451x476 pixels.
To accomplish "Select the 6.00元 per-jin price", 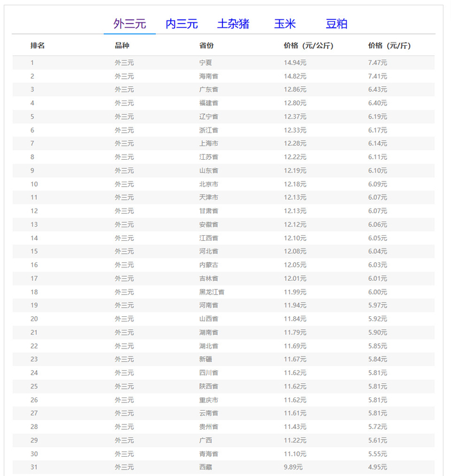I will tap(378, 292).
